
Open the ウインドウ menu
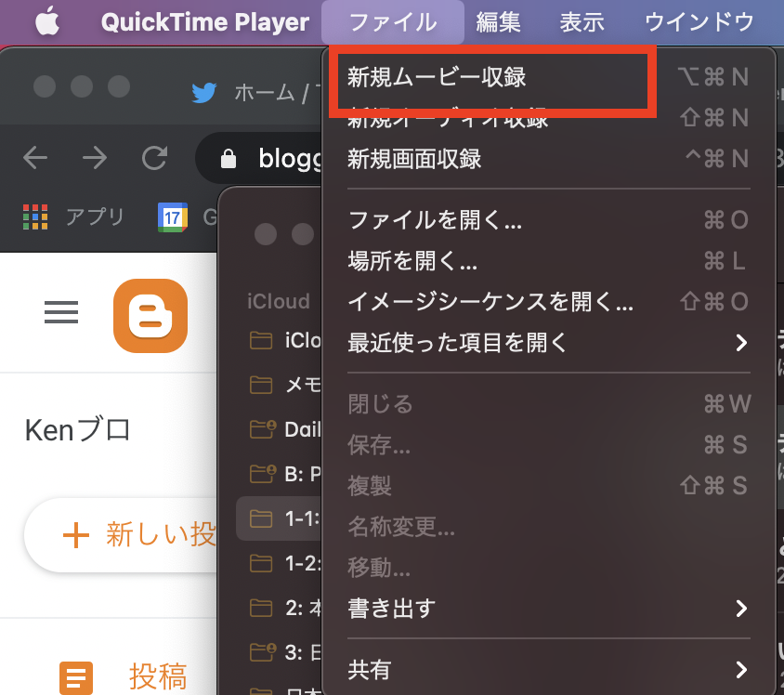point(699,22)
